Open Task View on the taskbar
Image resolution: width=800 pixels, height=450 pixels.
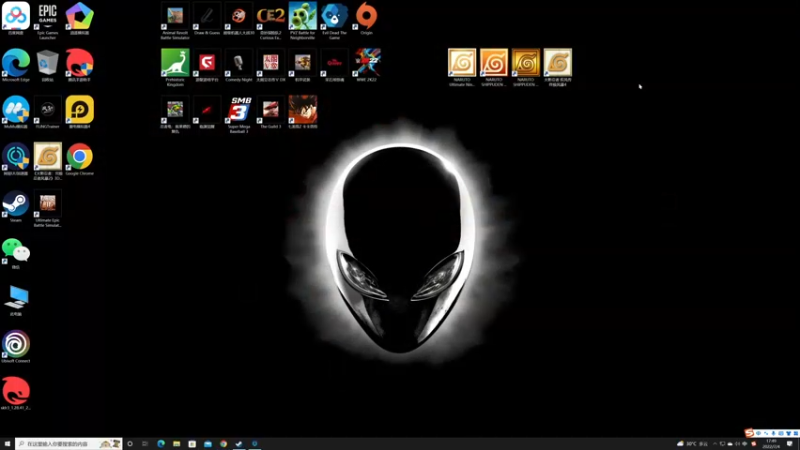click(x=145, y=444)
